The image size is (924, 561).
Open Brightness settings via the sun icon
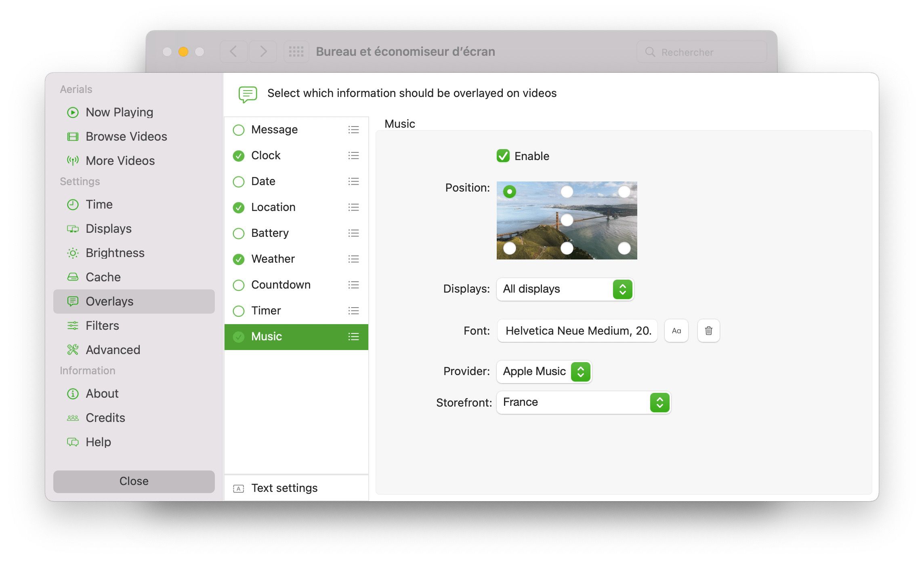(x=73, y=253)
